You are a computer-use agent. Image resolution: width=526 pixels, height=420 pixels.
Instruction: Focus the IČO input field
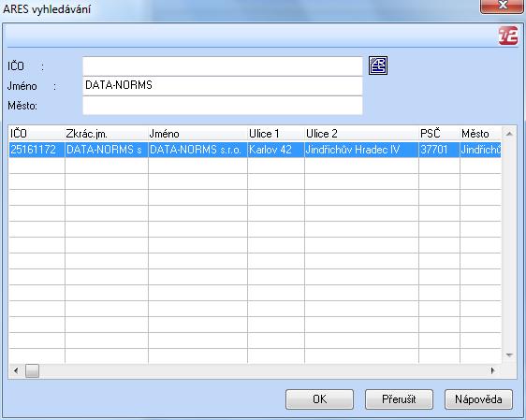(223, 66)
